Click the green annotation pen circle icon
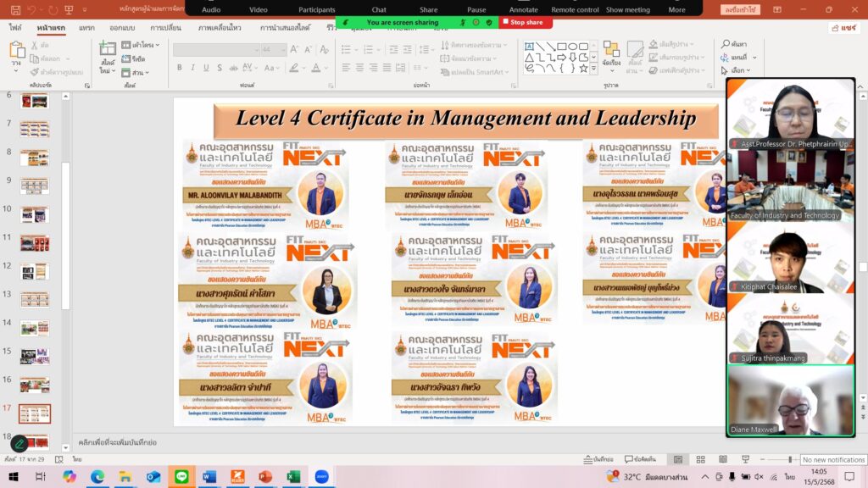The width and height of the screenshot is (868, 488). click(19, 443)
